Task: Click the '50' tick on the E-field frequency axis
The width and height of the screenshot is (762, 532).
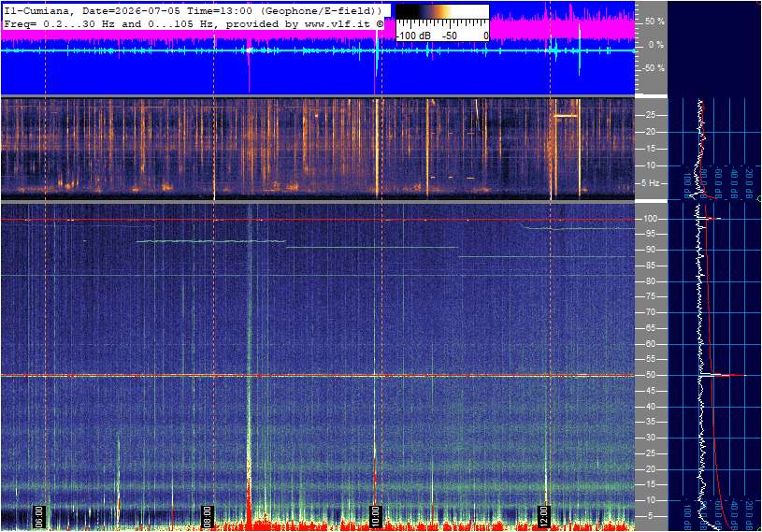Action: [x=650, y=375]
